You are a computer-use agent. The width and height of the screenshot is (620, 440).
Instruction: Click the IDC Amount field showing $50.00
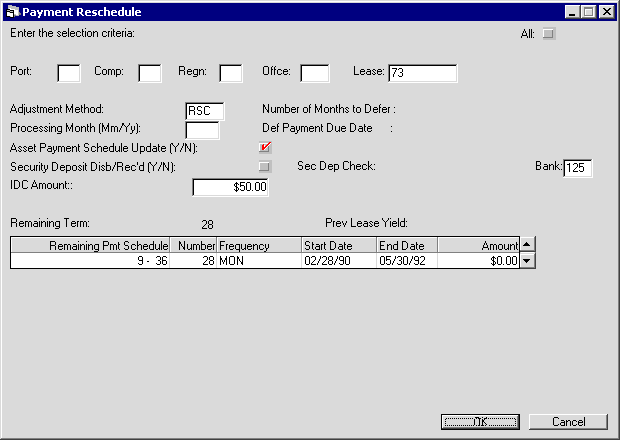231,187
